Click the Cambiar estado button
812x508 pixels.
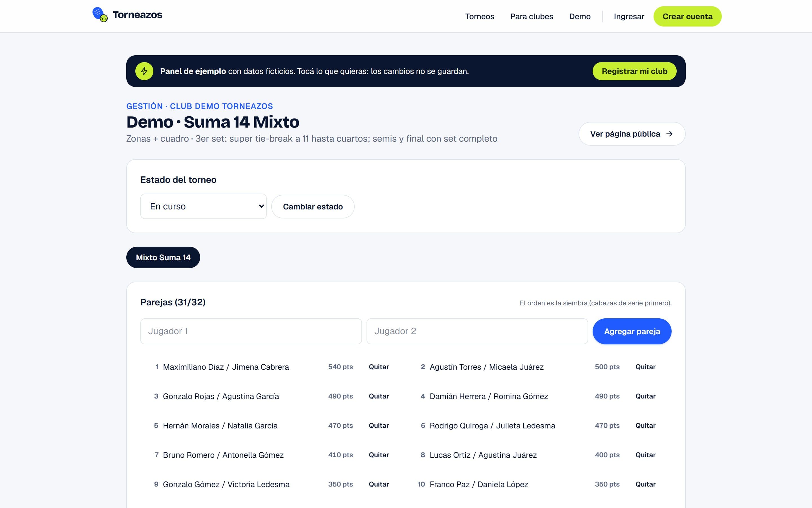click(313, 207)
